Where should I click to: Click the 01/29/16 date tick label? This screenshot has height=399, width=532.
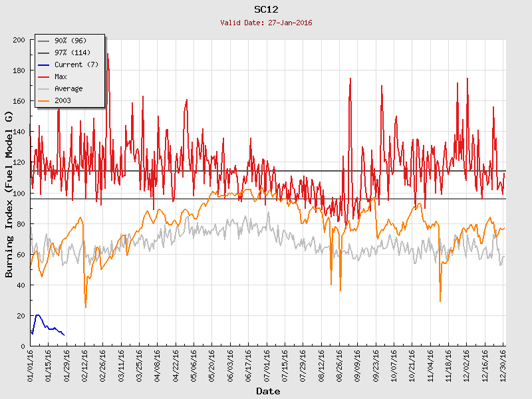(66, 364)
